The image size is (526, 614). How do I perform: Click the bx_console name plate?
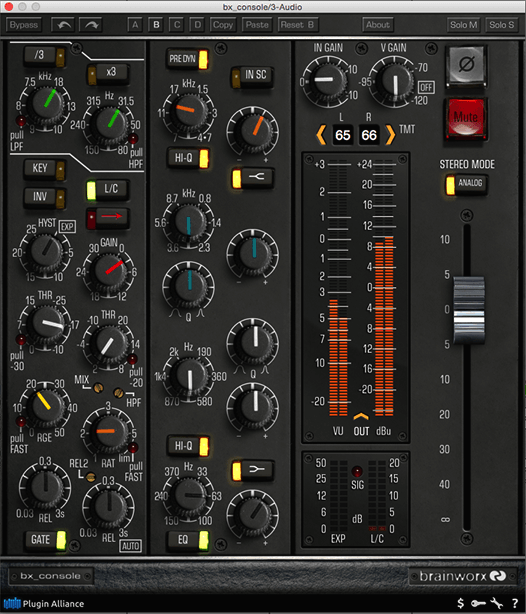point(50,576)
